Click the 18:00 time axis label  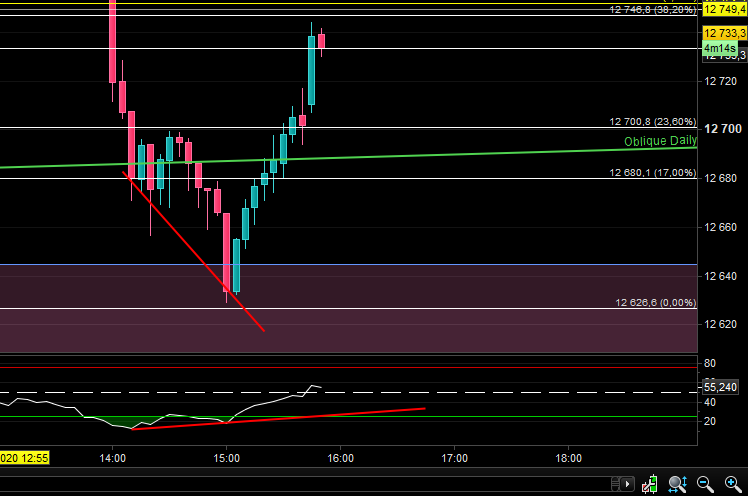point(569,458)
